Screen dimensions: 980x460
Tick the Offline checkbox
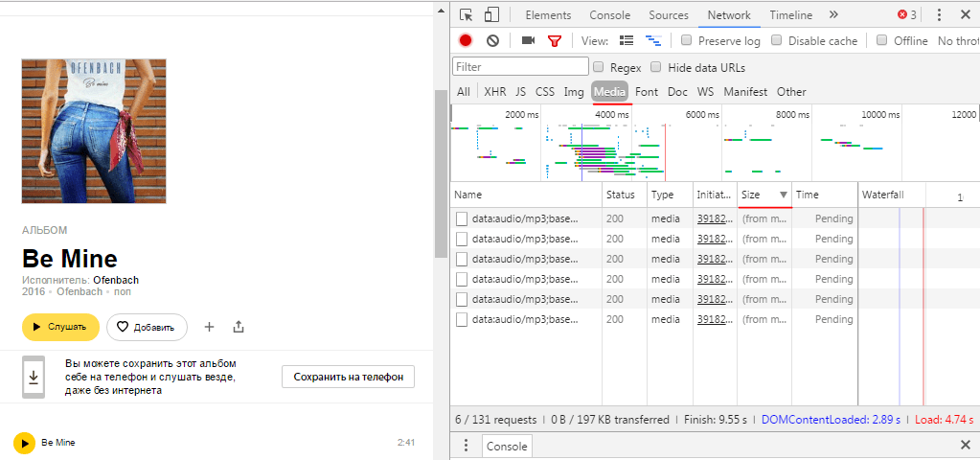point(882,40)
